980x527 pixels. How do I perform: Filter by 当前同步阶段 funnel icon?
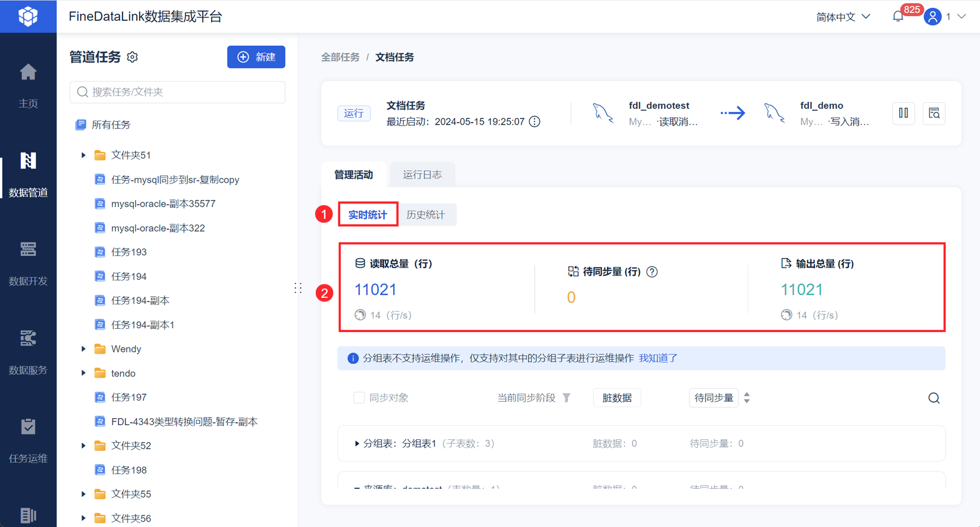[x=566, y=398]
